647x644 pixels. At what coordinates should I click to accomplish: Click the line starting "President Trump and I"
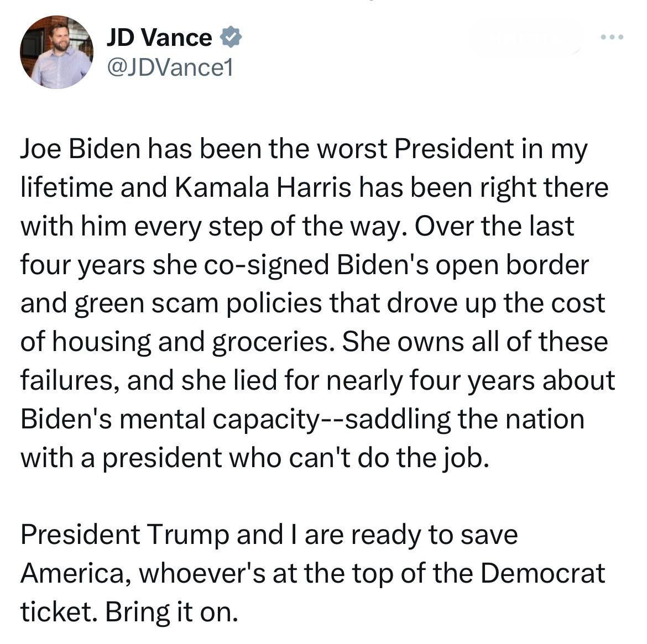pos(269,535)
